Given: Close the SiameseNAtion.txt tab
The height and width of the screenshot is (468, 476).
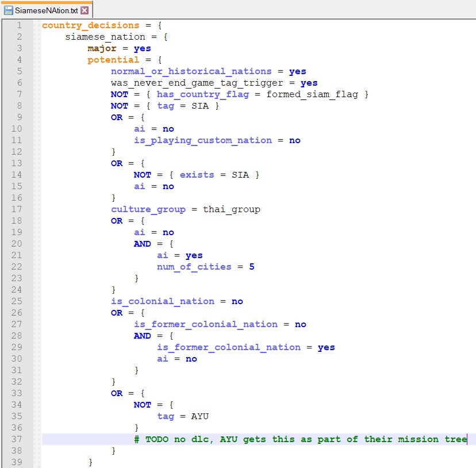Looking at the screenshot, I should pyautogui.click(x=85, y=10).
